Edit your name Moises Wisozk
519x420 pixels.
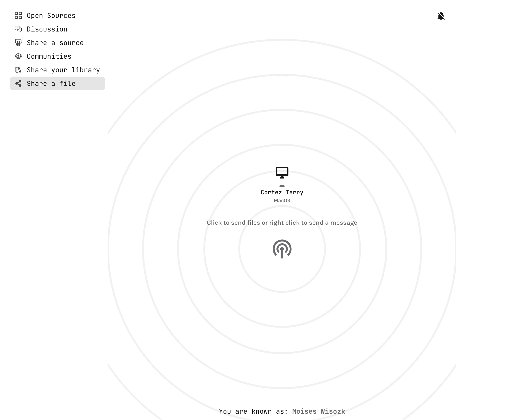319,411
